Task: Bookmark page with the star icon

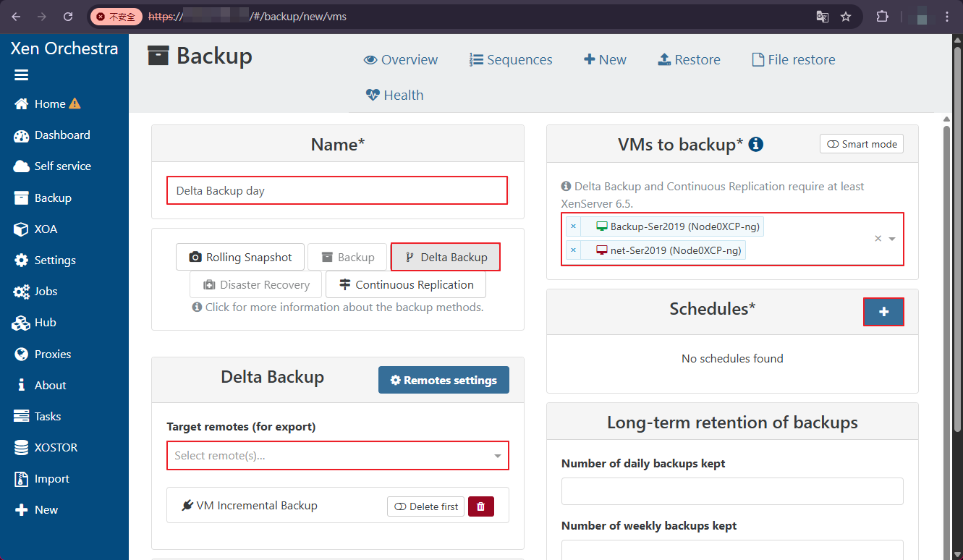Action: (846, 16)
